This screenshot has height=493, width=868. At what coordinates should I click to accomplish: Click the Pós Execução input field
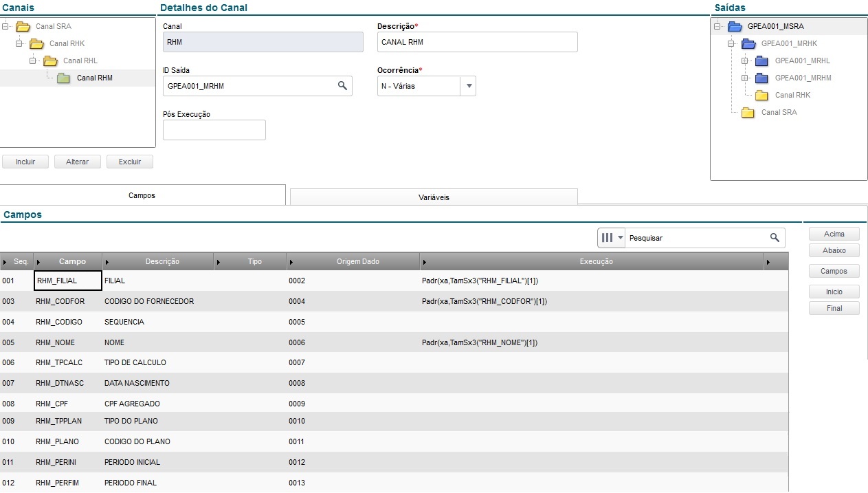pos(214,130)
